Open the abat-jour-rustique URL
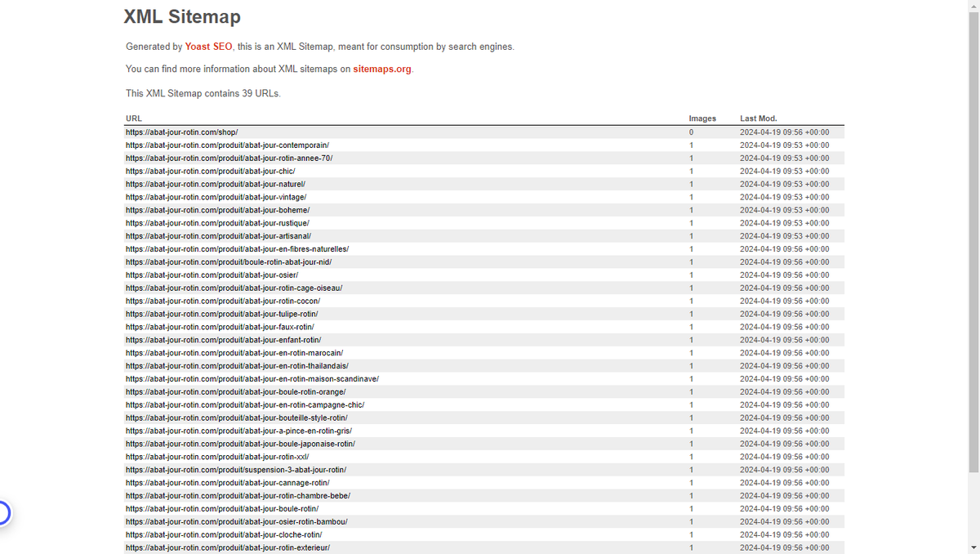Image resolution: width=980 pixels, height=554 pixels. point(217,223)
